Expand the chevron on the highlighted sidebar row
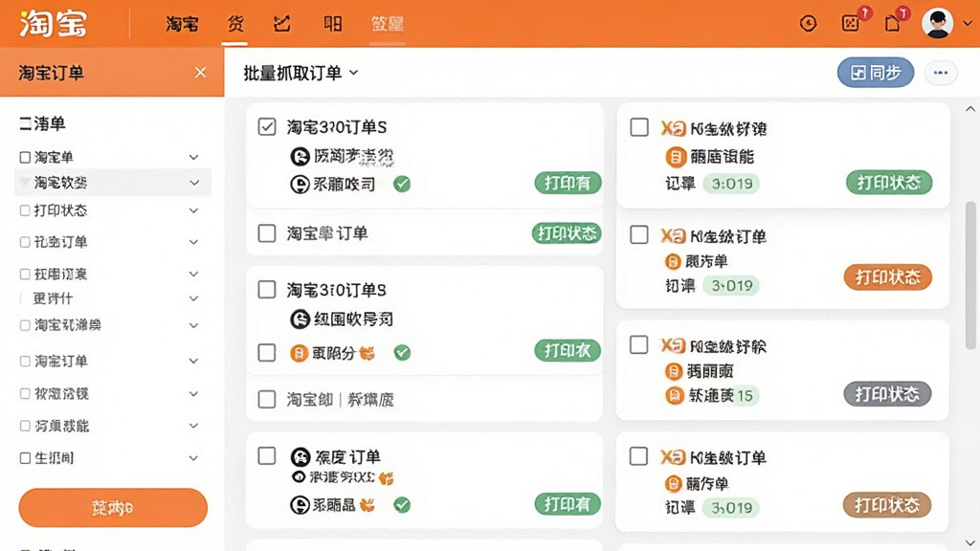 coord(193,183)
